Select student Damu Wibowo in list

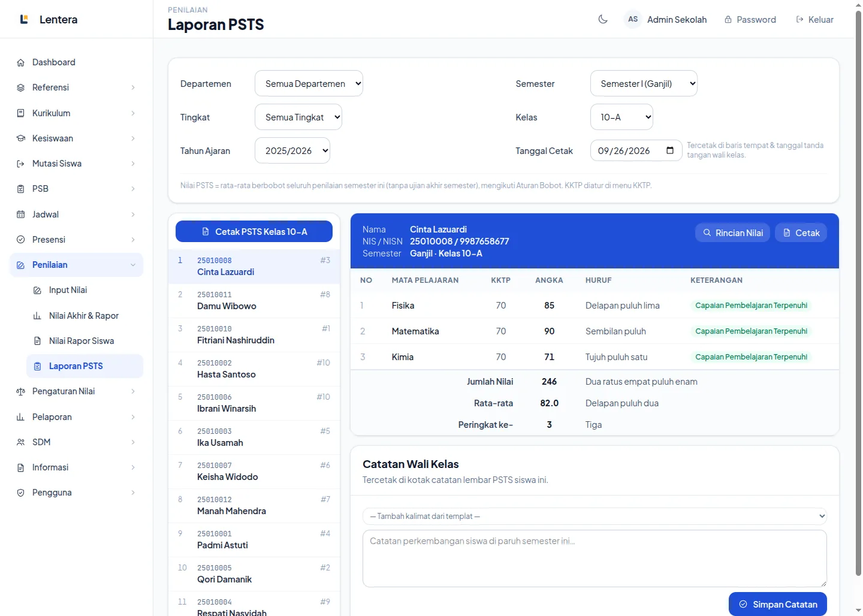point(254,300)
